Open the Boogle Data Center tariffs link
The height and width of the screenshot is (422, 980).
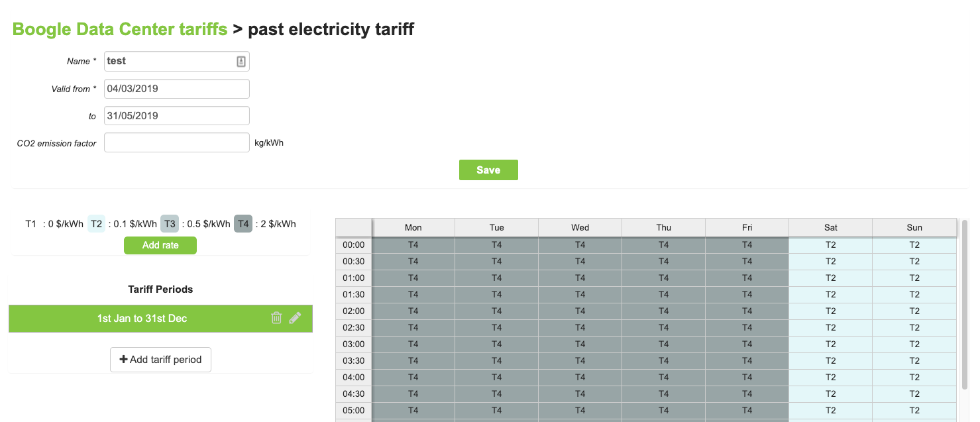pos(120,29)
